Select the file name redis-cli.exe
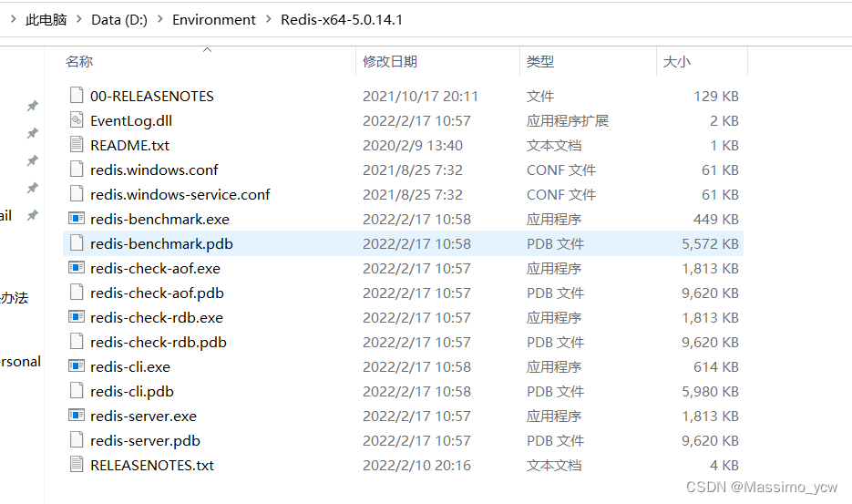The width and height of the screenshot is (852, 504). click(130, 367)
